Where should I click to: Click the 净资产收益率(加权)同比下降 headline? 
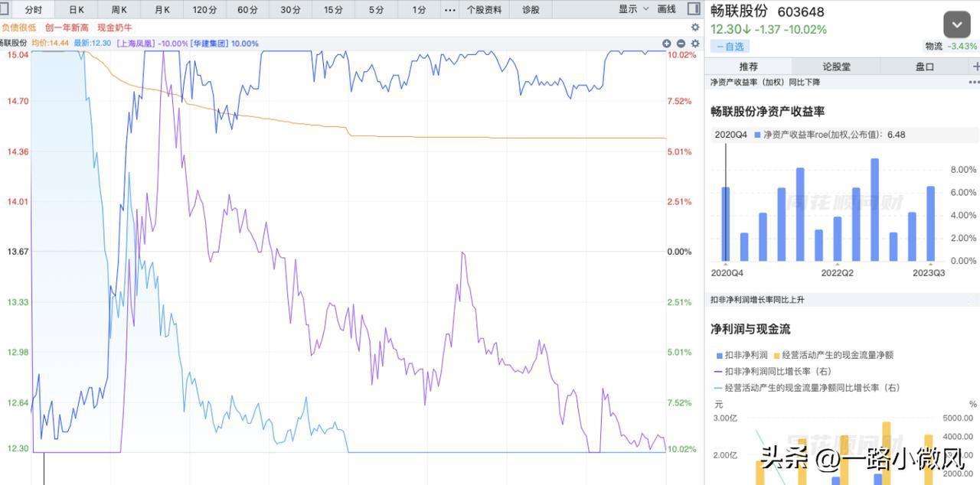[x=765, y=83]
